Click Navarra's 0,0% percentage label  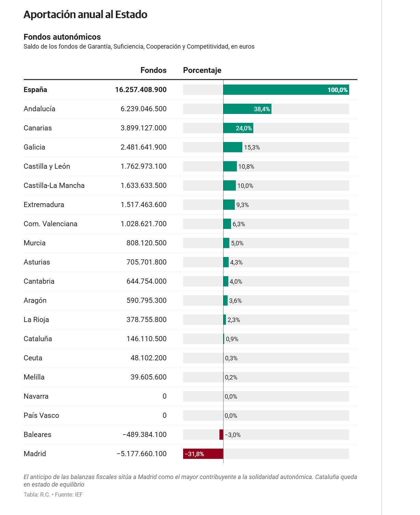[x=231, y=397]
